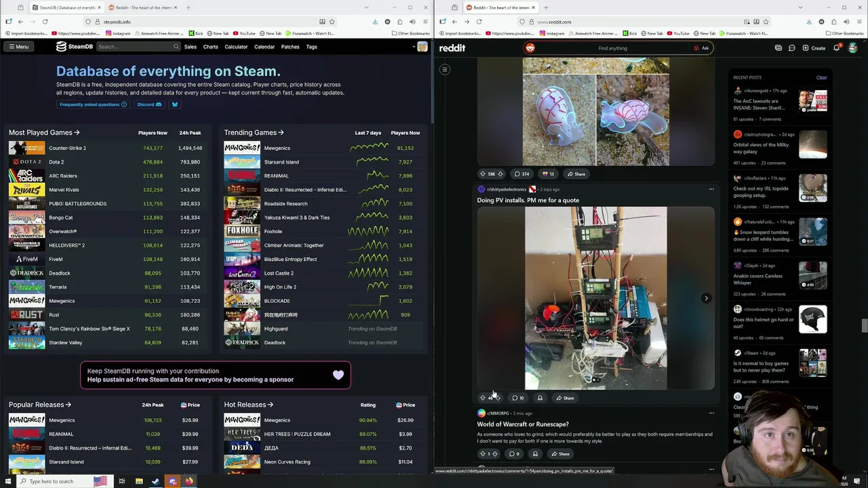Open Calculator in SteamDB header
The image size is (868, 488).
click(236, 47)
